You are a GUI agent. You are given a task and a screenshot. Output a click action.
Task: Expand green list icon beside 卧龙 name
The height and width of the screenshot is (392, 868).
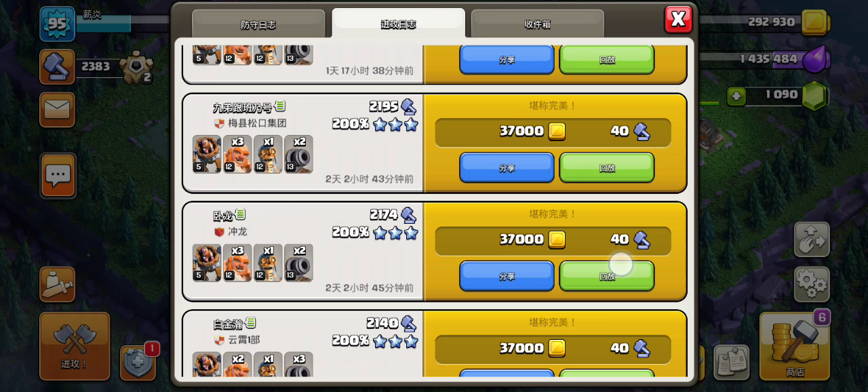(x=240, y=214)
